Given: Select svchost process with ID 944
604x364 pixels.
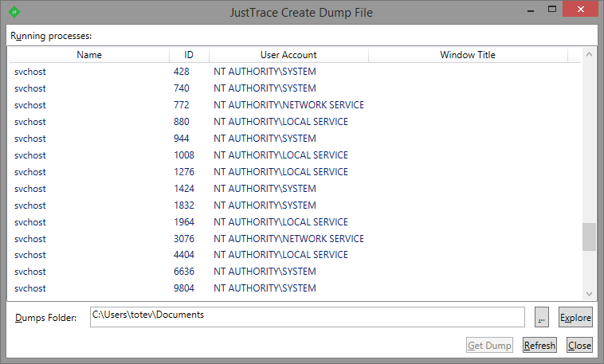Looking at the screenshot, I should click(295, 139).
